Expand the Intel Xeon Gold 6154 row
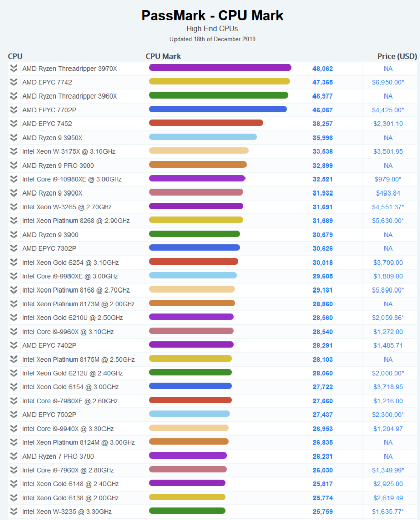Image resolution: width=420 pixels, height=520 pixels. tap(14, 387)
